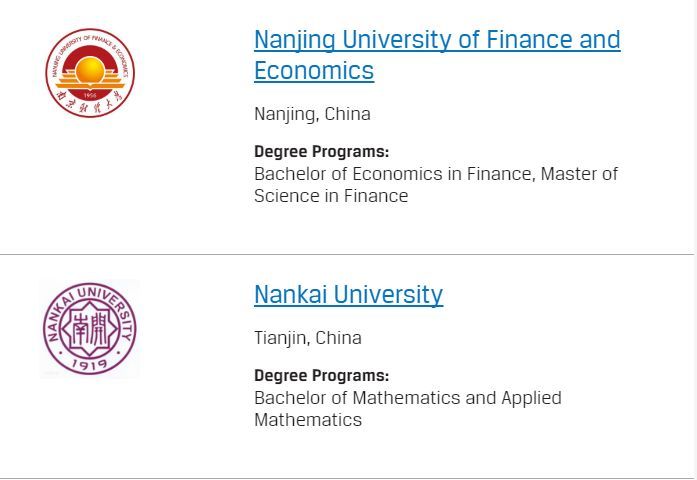Select the Tianjin, China location text
The height and width of the screenshot is (480, 697).
coord(308,338)
